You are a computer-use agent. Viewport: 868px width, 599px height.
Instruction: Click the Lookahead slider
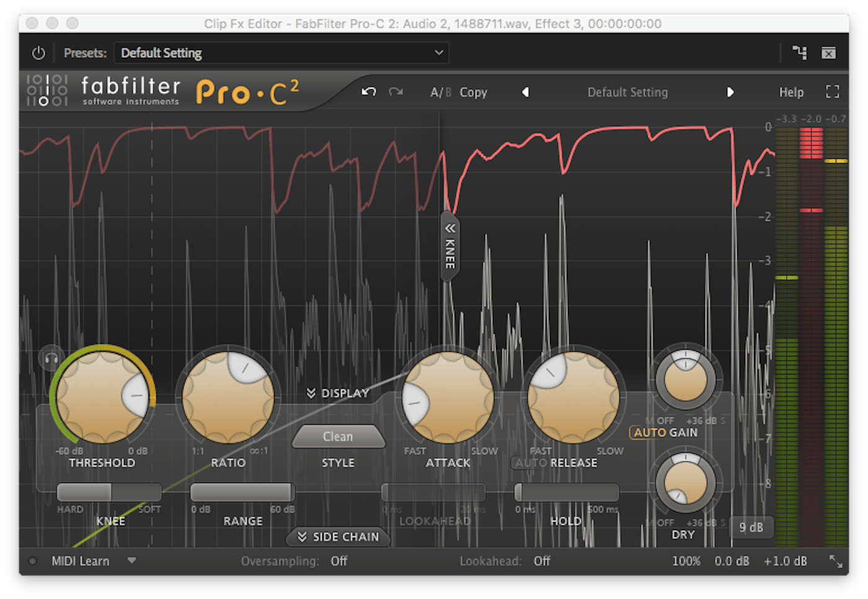[x=433, y=492]
